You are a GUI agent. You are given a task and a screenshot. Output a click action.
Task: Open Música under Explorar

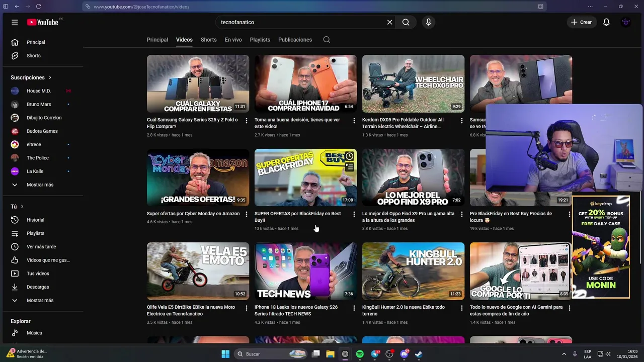[42, 333]
